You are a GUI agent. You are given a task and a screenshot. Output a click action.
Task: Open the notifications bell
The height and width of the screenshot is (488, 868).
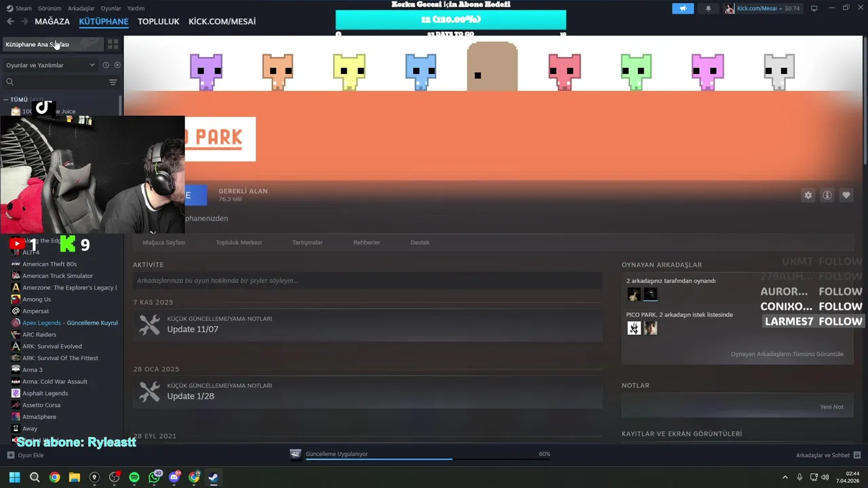[x=709, y=9]
